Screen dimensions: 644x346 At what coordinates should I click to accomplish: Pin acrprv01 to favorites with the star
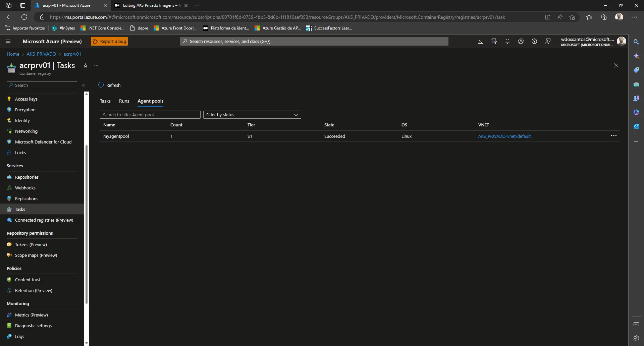(86, 65)
